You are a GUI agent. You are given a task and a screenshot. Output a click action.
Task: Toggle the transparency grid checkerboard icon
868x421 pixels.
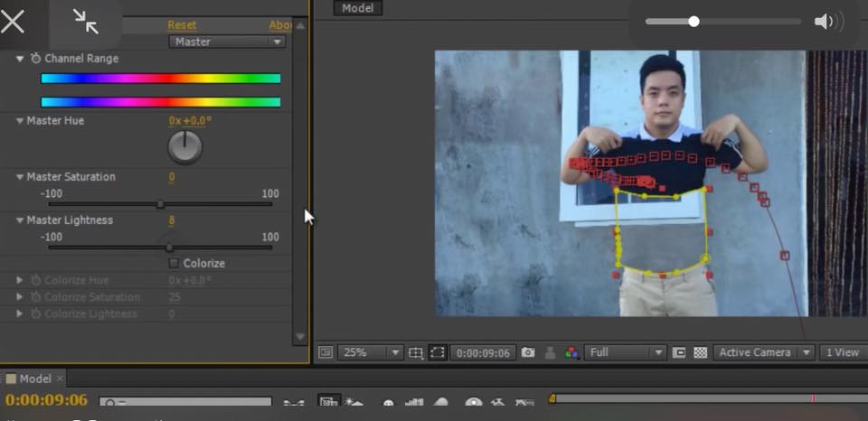700,352
